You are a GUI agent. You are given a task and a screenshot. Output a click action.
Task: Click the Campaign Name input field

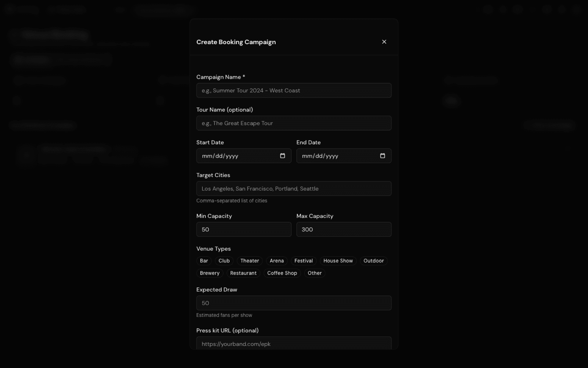(294, 90)
